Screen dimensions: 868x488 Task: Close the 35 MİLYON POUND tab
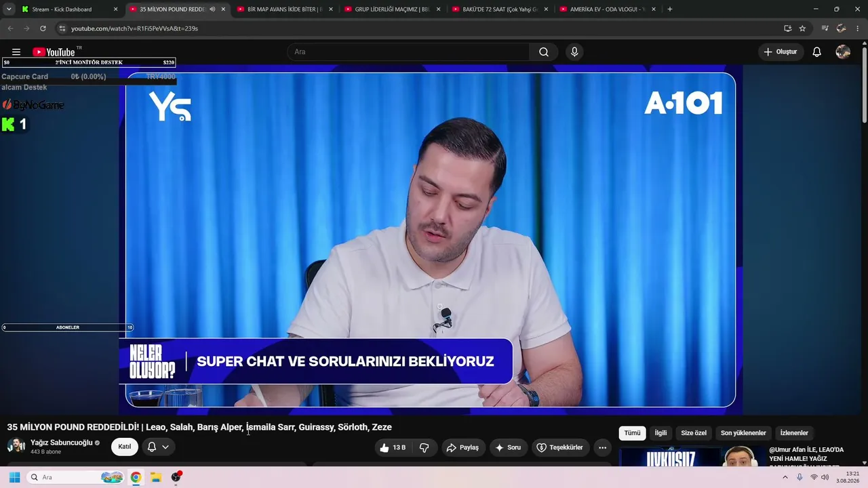pos(223,9)
